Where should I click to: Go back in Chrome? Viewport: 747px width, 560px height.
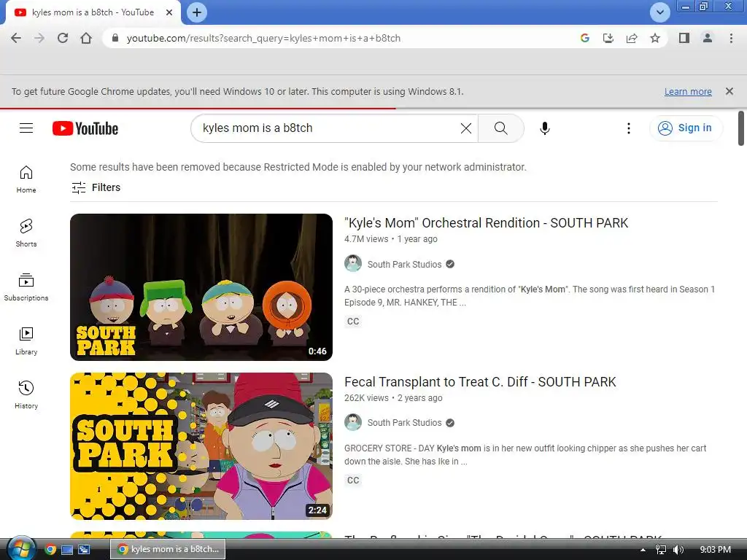click(x=16, y=38)
